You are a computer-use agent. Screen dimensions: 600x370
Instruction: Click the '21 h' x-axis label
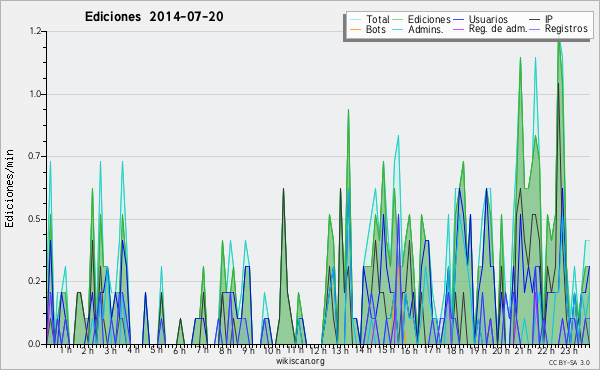pyautogui.click(x=523, y=351)
